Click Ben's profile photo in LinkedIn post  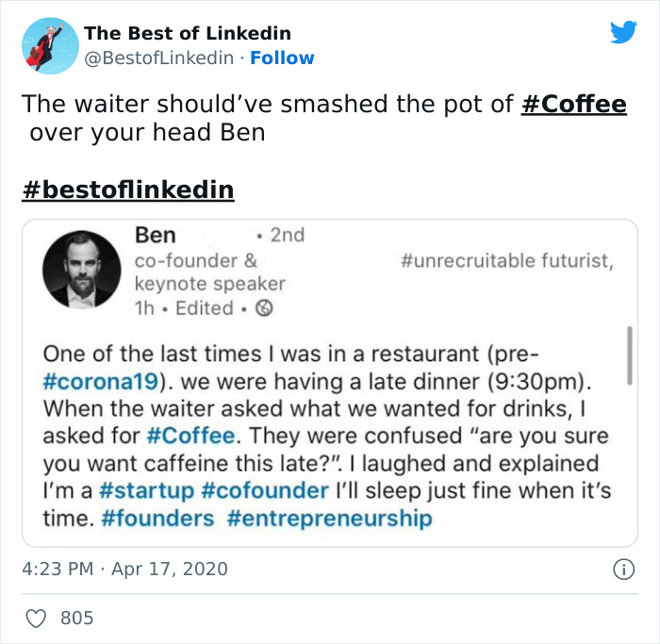(x=82, y=270)
